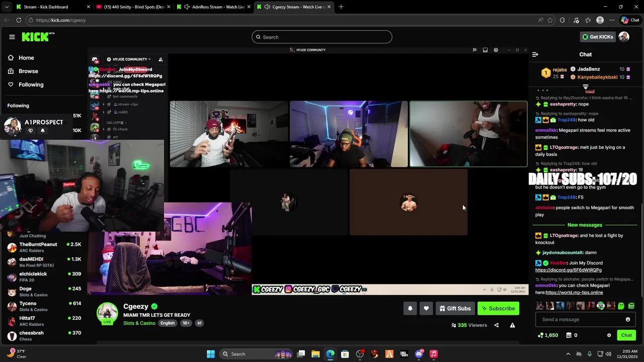This screenshot has width=644, height=362.
Task: Click the URL address bar
Action: (282, 20)
